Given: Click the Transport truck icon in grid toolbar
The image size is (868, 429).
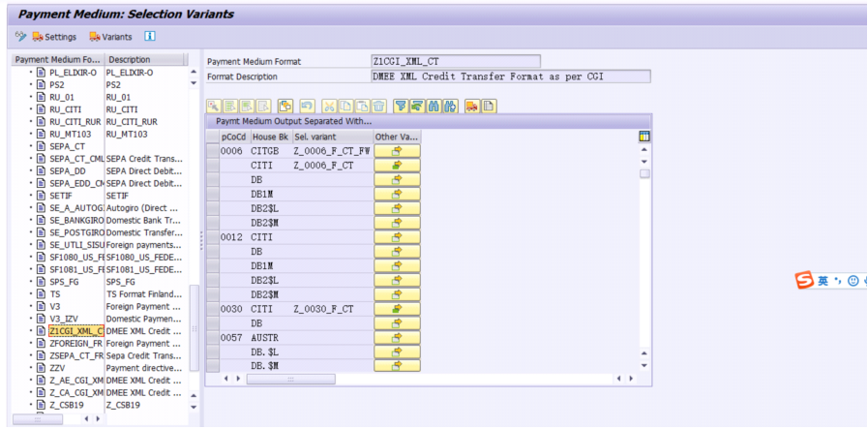Looking at the screenshot, I should (x=471, y=106).
